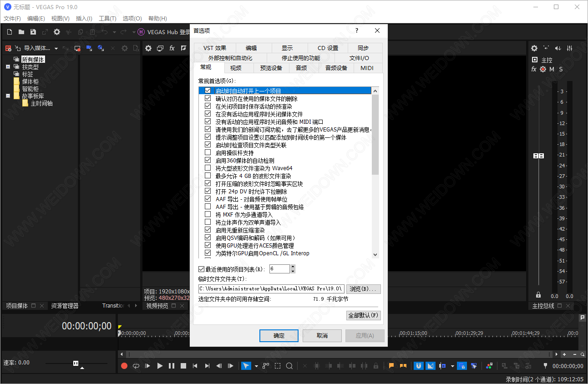Toggle the blue magnet snapping icon

click(419, 366)
